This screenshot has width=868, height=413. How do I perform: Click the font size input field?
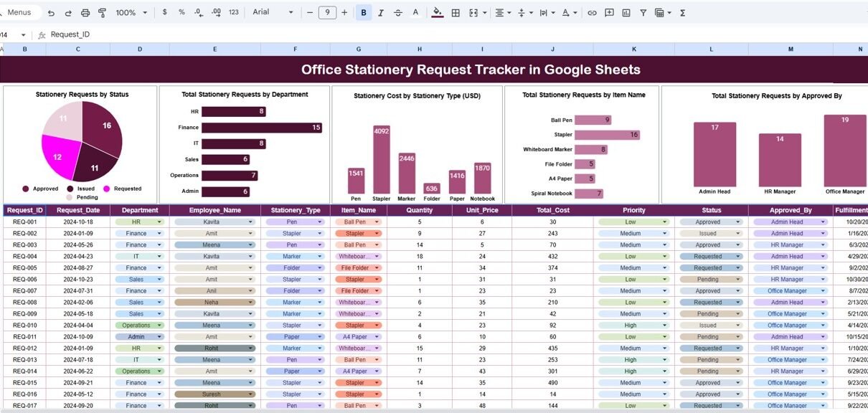327,13
